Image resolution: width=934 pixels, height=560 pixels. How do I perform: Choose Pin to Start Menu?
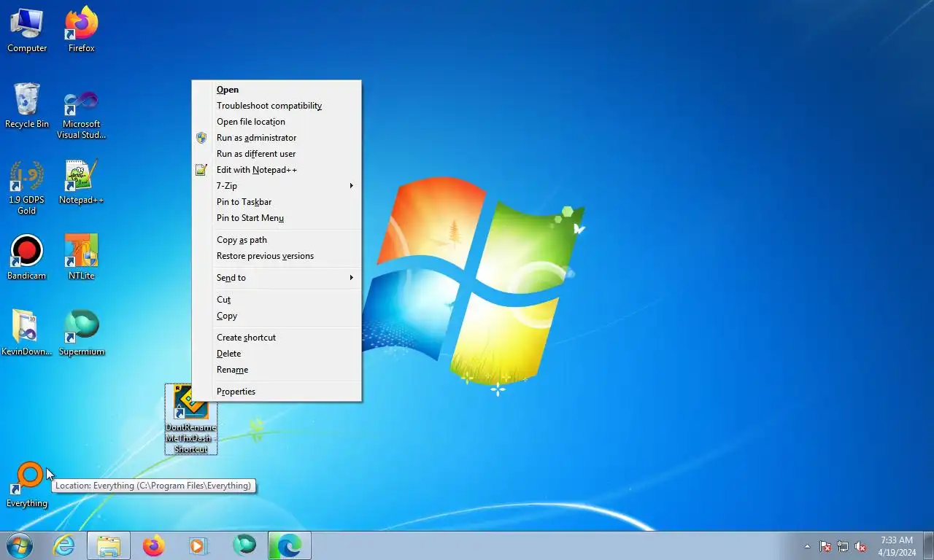277,218
